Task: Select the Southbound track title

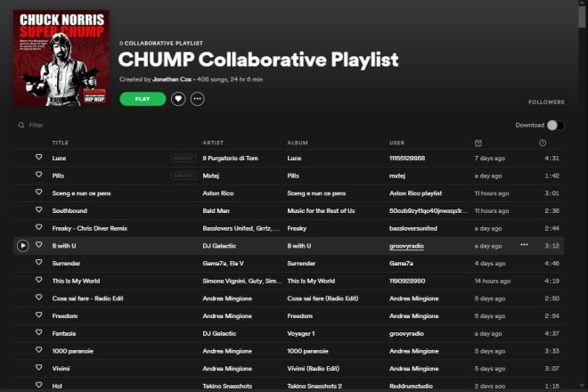Action: click(x=69, y=211)
